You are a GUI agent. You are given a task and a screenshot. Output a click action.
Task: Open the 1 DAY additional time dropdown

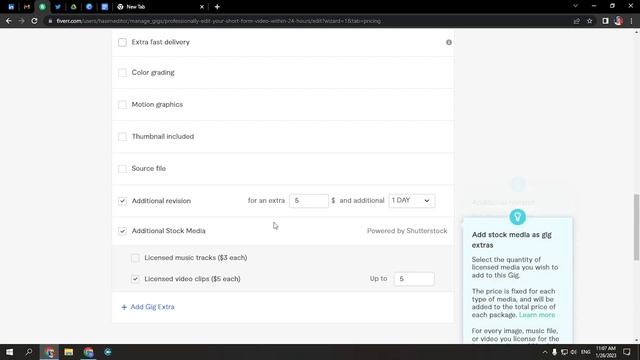coord(411,200)
